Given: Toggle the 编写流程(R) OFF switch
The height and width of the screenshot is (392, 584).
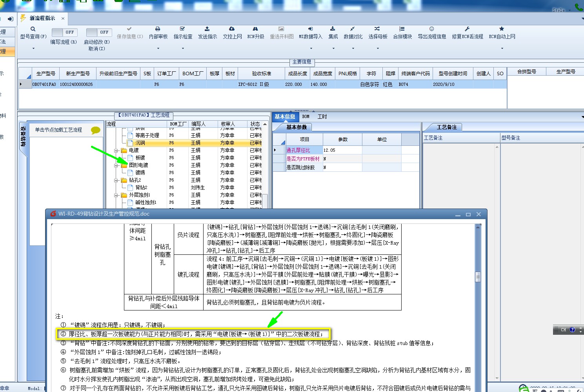Looking at the screenshot, I should tap(64, 32).
